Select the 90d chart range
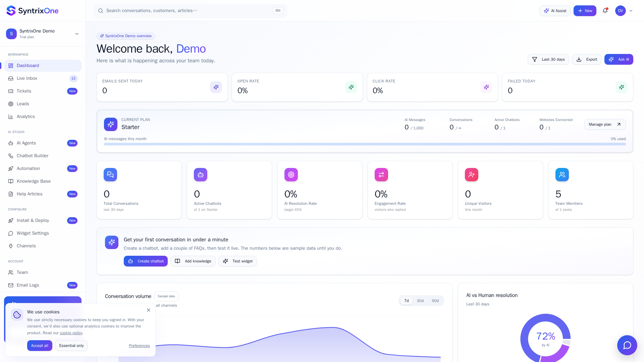The height and width of the screenshot is (362, 644). 435,301
